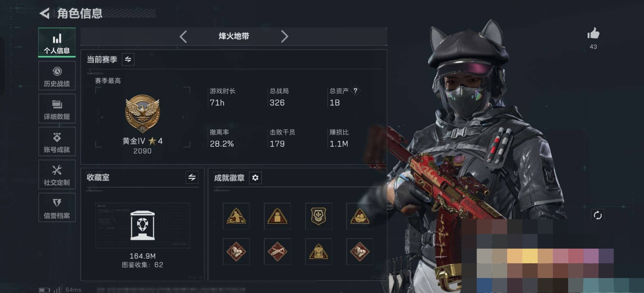Open the 详细数据 tab
The height and width of the screenshot is (293, 644).
pos(57,109)
